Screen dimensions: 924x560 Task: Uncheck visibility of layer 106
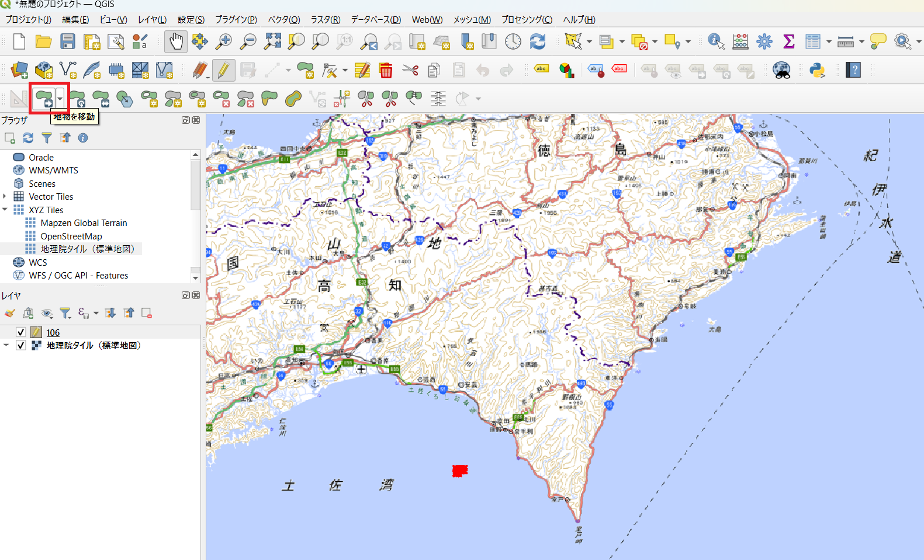[x=20, y=332]
